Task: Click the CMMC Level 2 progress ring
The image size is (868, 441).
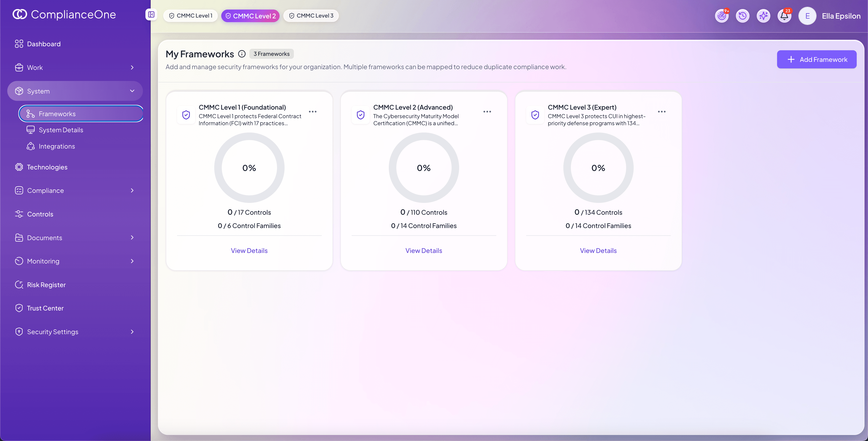Action: pos(423,168)
